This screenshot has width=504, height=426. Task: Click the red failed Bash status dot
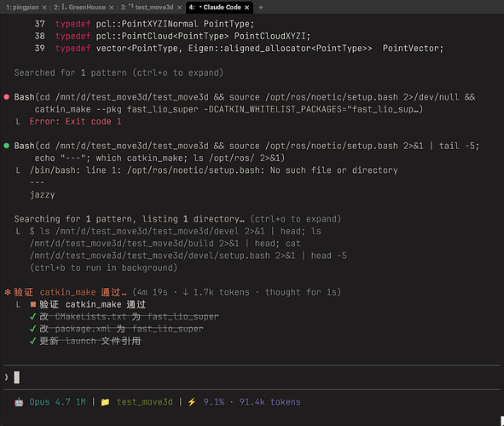click(x=7, y=97)
